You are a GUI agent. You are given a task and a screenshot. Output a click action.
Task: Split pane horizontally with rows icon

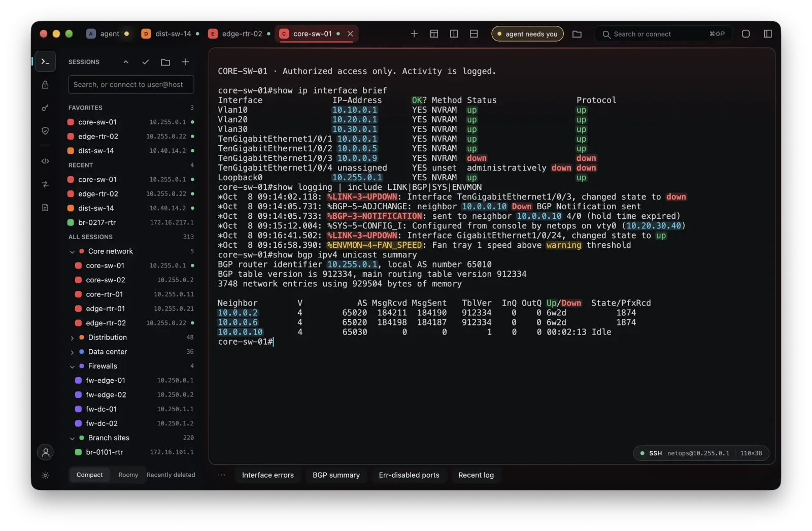474,34
